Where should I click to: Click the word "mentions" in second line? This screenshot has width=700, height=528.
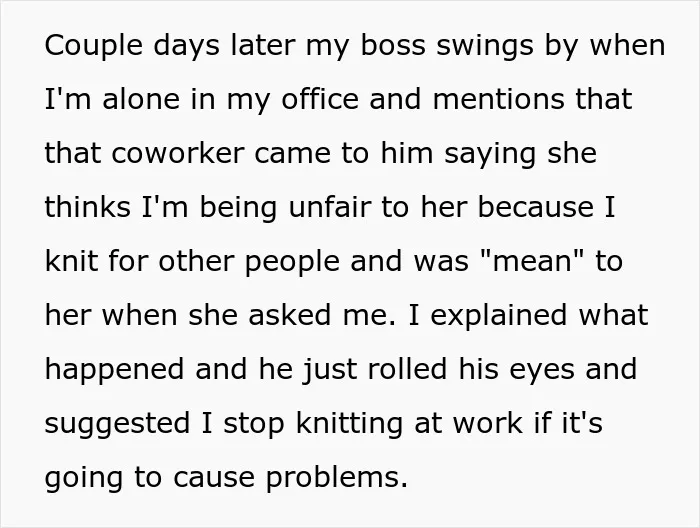(498, 100)
